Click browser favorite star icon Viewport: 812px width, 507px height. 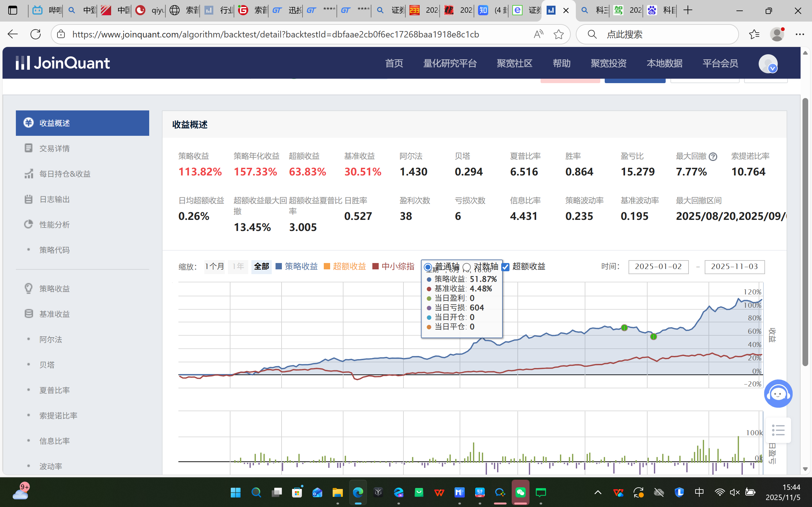[558, 34]
